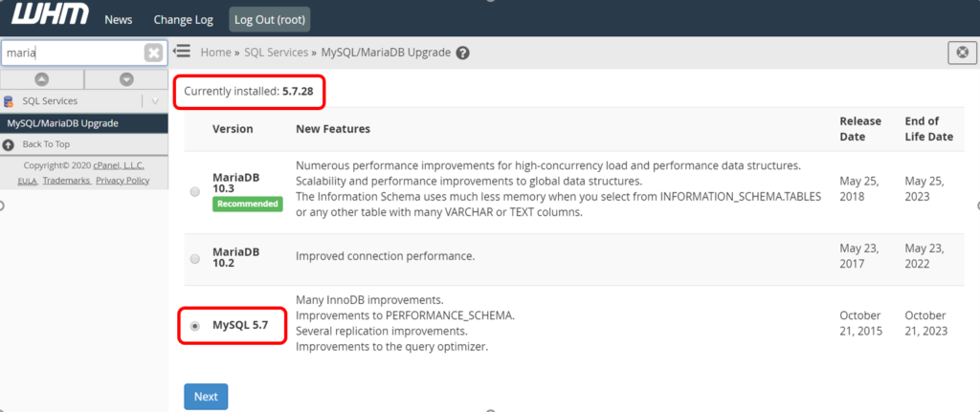This screenshot has width=980, height=412.
Task: Open the Change Log menu item
Action: pyautogui.click(x=182, y=19)
